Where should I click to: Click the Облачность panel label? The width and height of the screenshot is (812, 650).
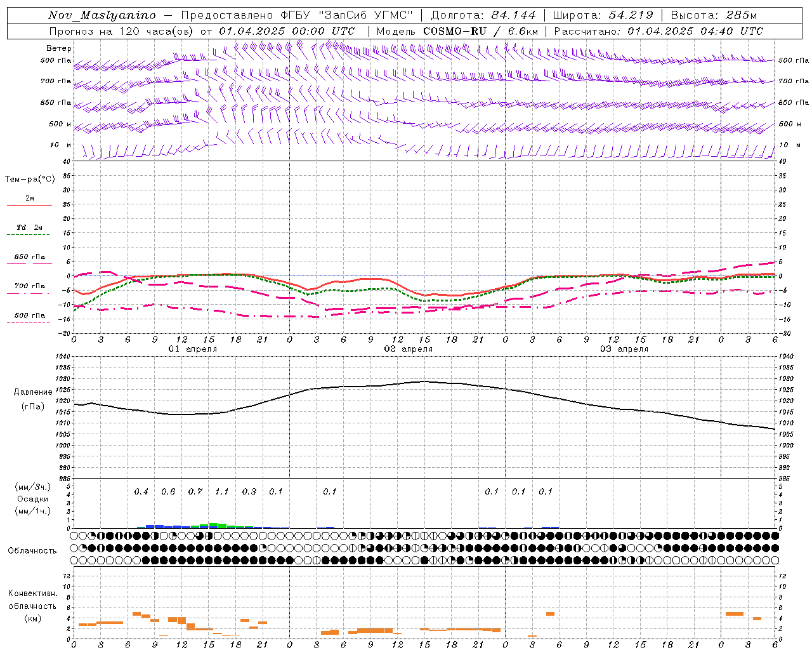[32, 550]
